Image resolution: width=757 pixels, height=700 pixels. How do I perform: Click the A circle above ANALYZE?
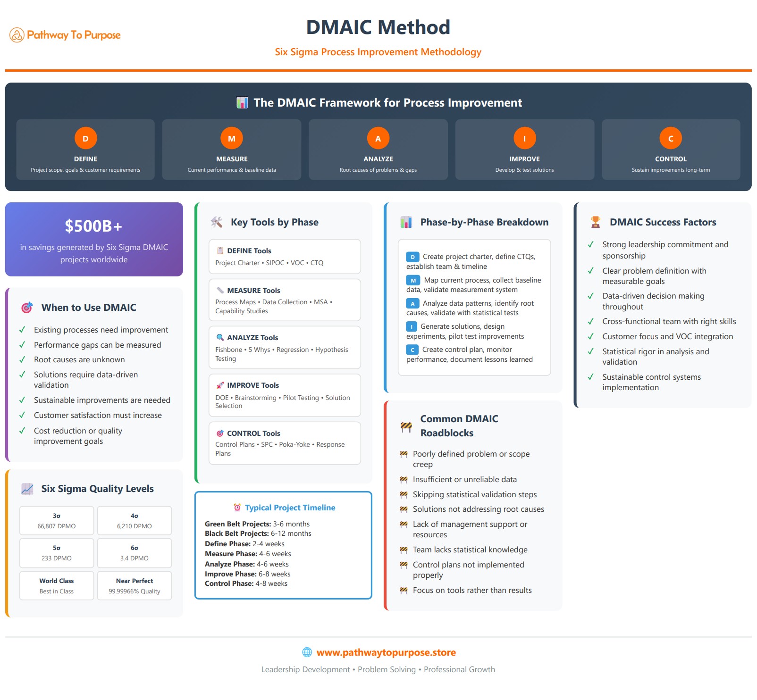click(x=378, y=139)
